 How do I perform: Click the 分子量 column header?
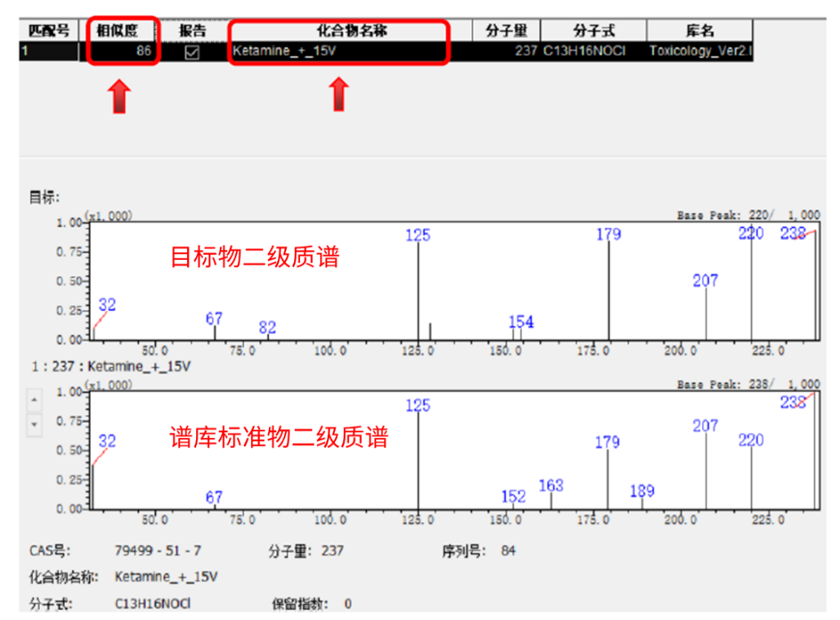pos(506,30)
